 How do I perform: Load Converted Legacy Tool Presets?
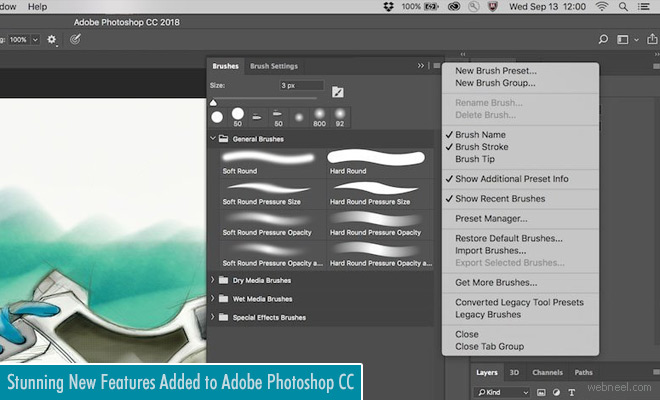pos(519,302)
